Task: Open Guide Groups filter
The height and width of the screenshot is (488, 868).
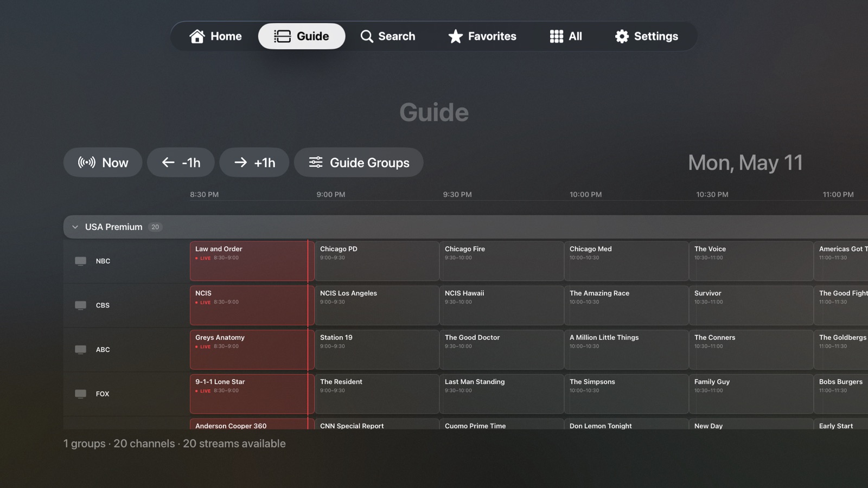Action: [x=359, y=163]
